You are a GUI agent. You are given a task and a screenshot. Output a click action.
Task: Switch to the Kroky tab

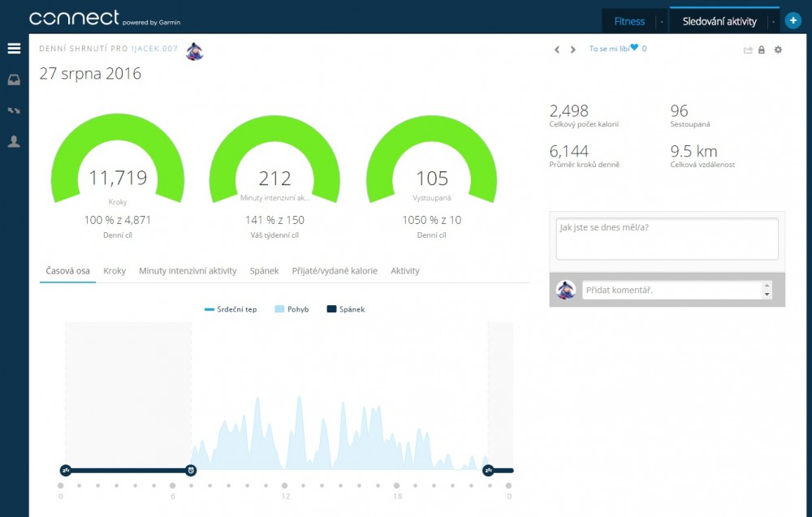(114, 271)
